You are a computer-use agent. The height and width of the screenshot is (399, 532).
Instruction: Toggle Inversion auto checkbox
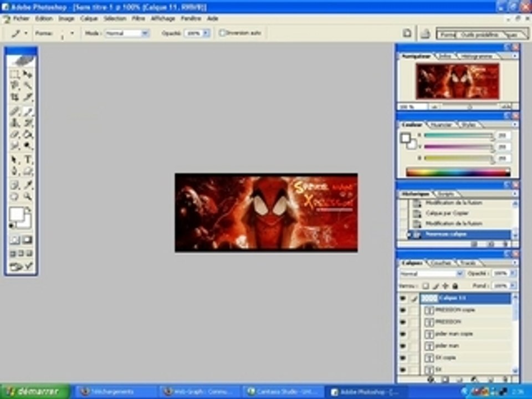[222, 33]
